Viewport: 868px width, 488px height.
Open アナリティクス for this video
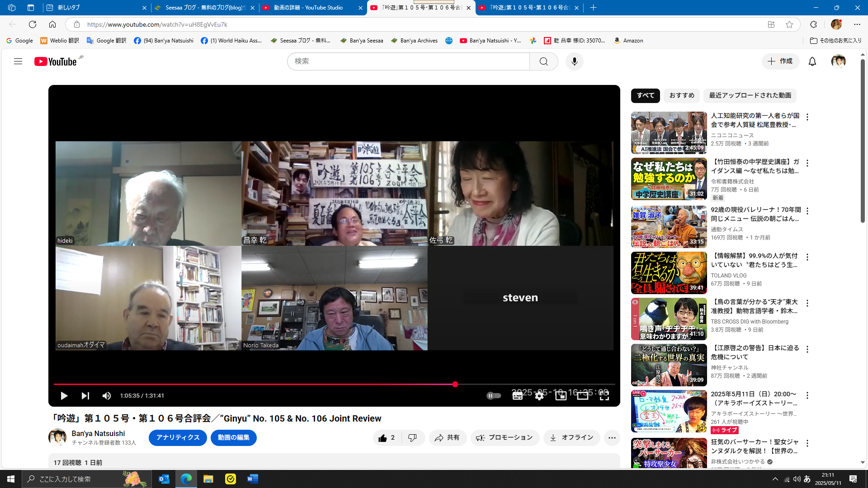tap(177, 437)
